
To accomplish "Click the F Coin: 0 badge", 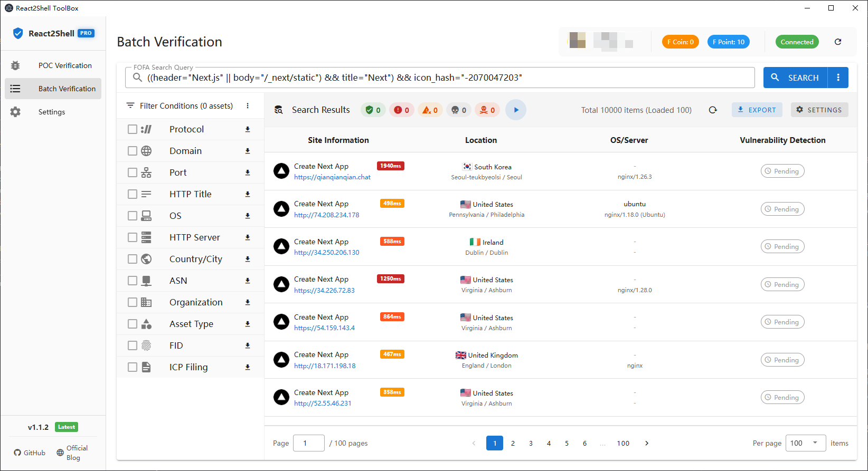I will point(681,42).
